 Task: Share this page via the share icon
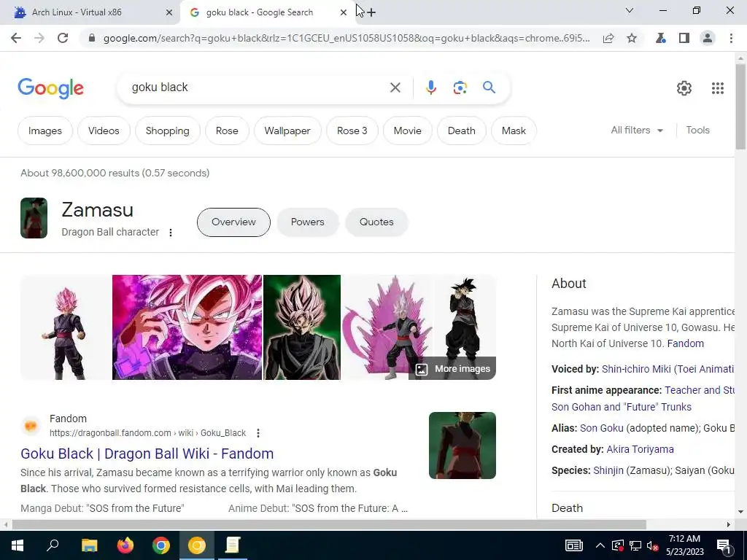pos(608,38)
